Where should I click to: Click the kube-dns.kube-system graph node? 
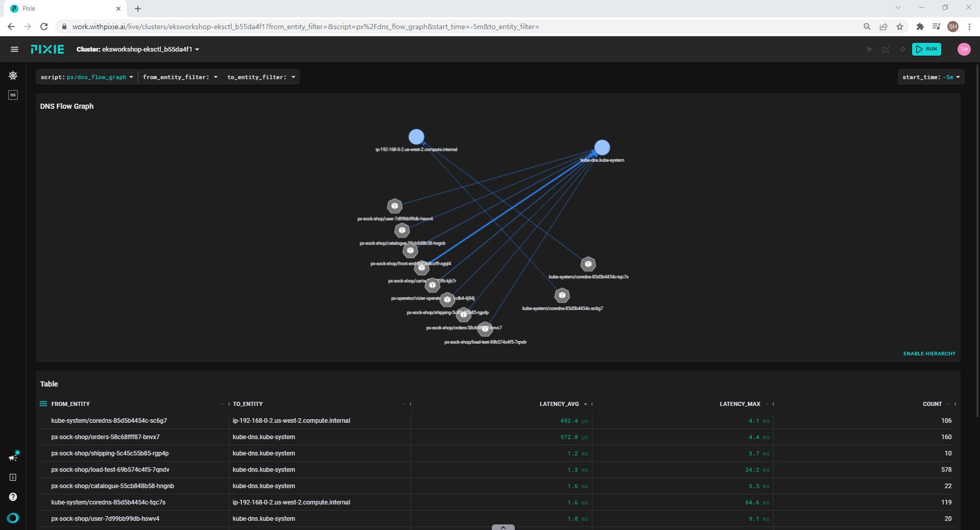pos(602,148)
